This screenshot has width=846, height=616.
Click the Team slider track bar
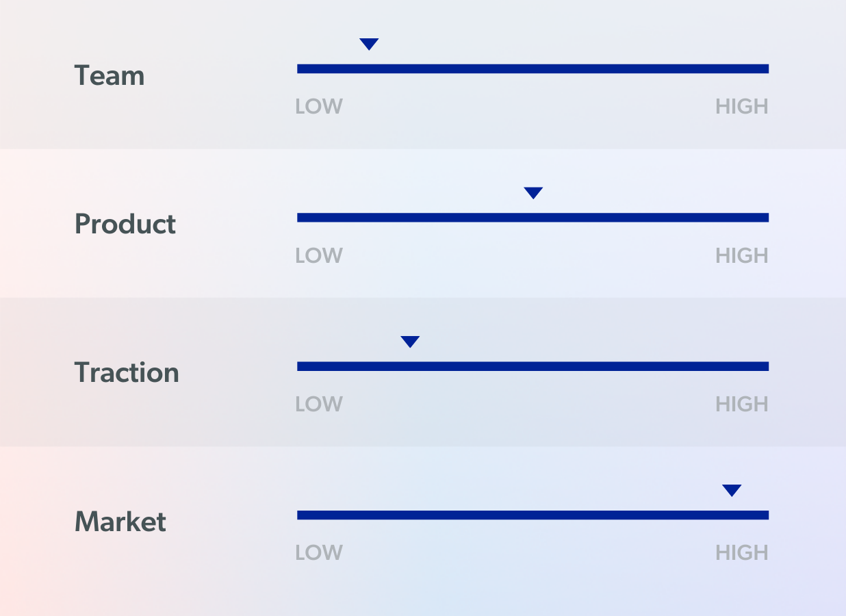tap(533, 68)
